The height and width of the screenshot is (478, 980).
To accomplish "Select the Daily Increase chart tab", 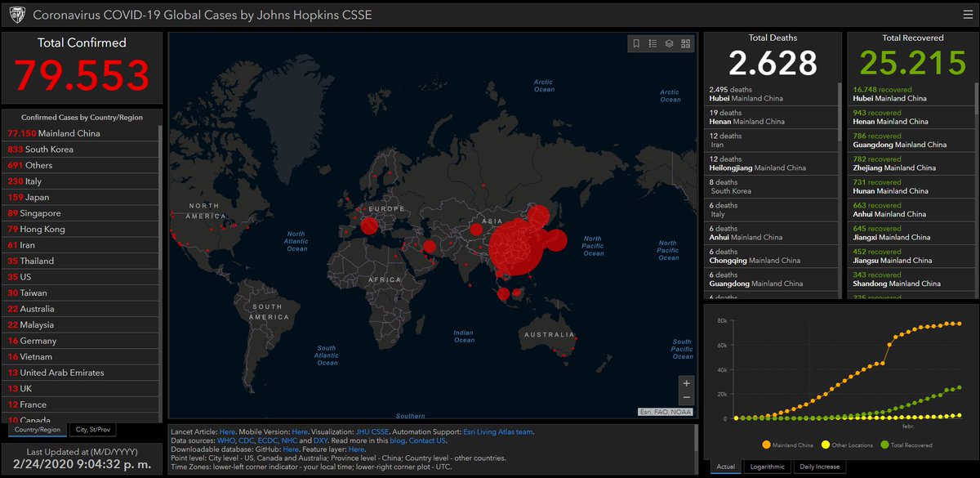I will [x=819, y=467].
